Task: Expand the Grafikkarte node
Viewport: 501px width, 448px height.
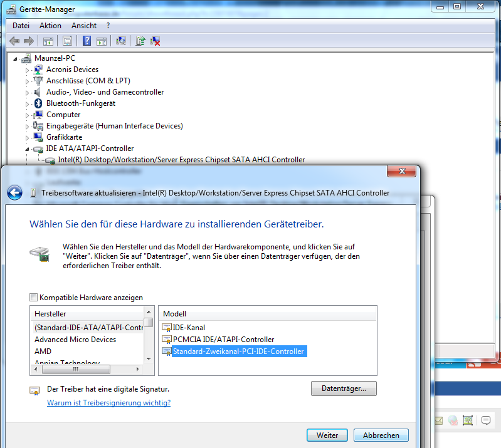Action: (x=27, y=138)
